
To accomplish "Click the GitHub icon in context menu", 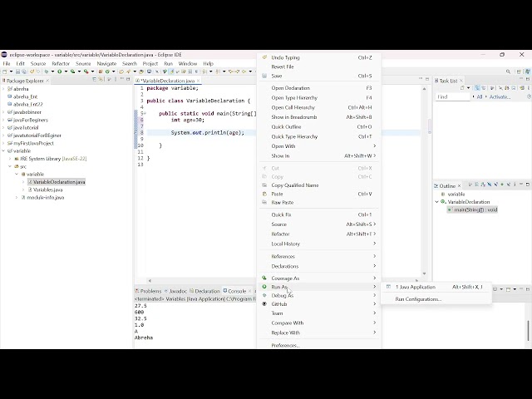I will pyautogui.click(x=264, y=304).
